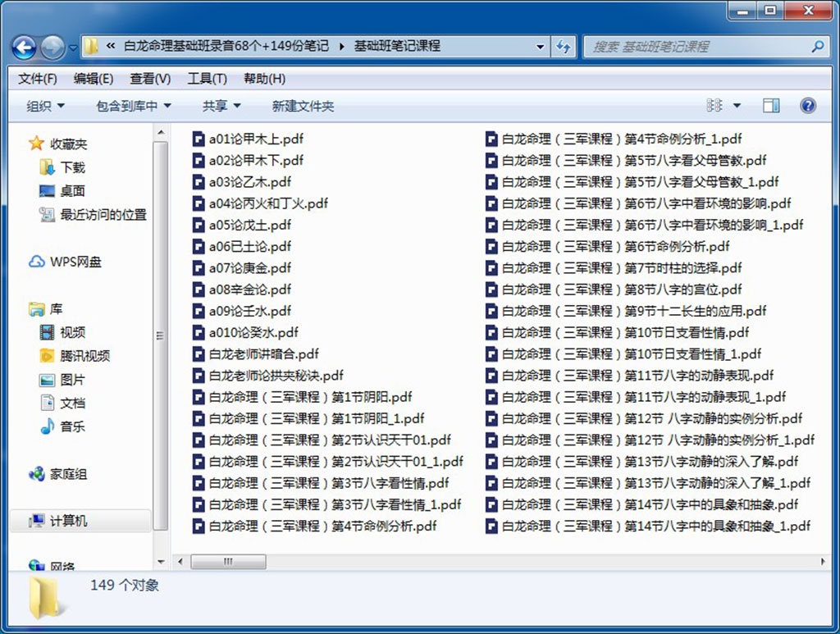The image size is (840, 634).
Task: Open the 图片 library
Action: pyautogui.click(x=62, y=380)
